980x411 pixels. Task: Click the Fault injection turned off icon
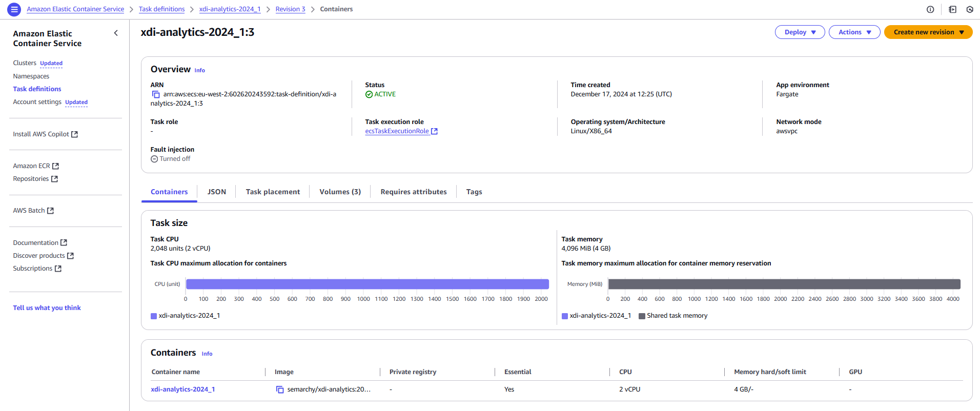(154, 159)
